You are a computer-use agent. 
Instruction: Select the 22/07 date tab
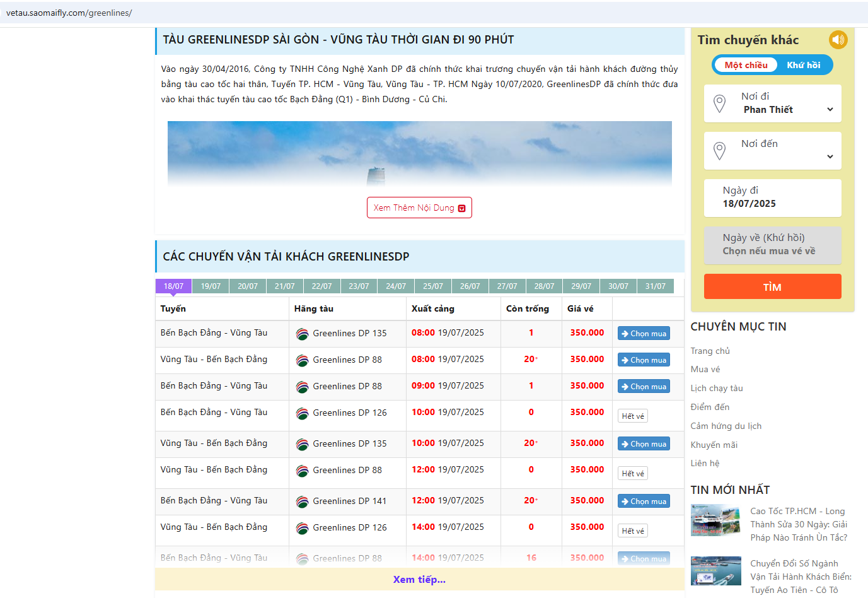321,286
